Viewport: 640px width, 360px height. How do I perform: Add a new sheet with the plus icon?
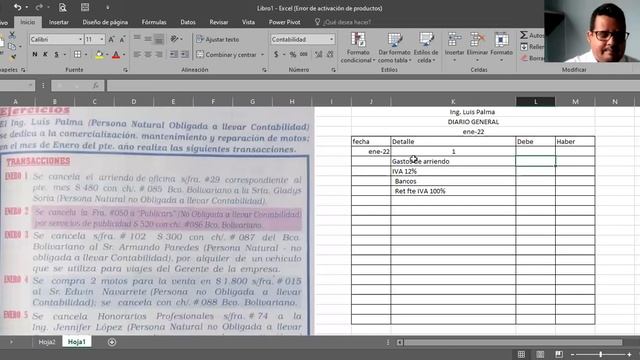(x=112, y=342)
